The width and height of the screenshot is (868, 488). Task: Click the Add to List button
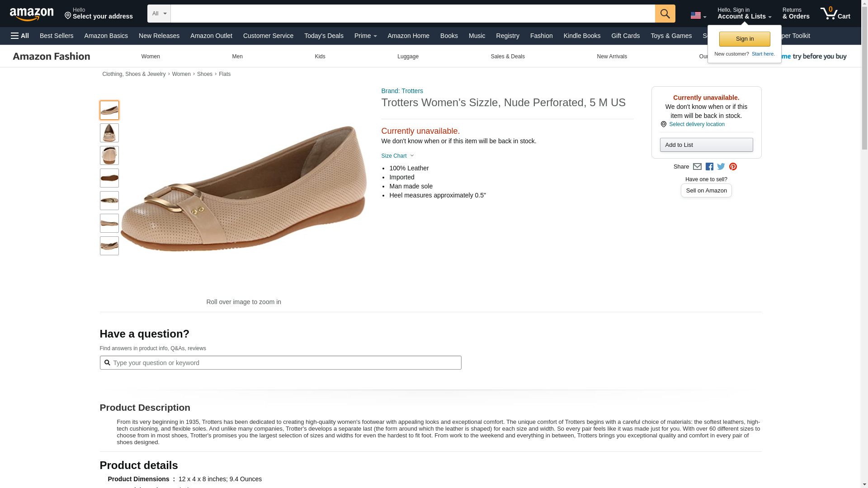pos(706,145)
